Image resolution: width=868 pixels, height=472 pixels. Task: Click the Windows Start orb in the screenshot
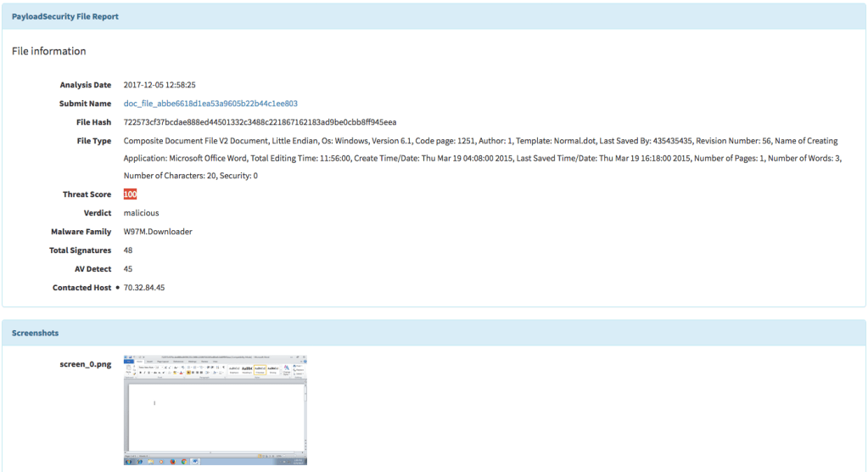[128, 462]
